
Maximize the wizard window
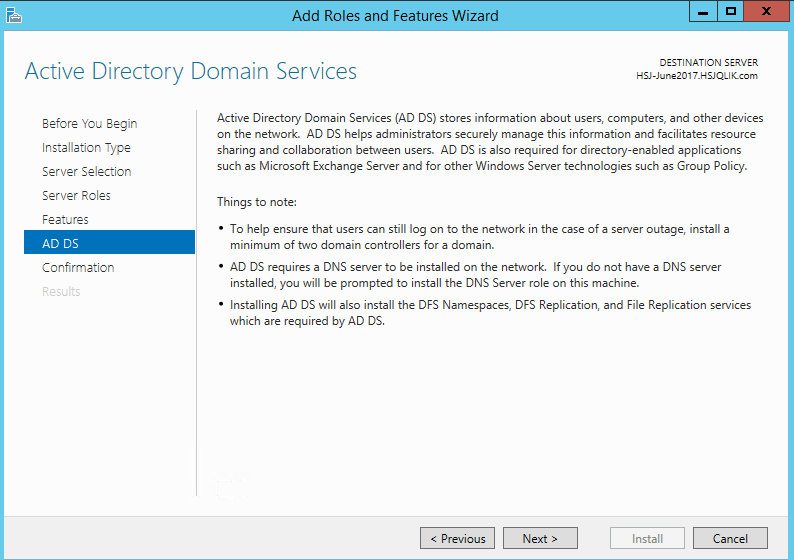(x=730, y=12)
